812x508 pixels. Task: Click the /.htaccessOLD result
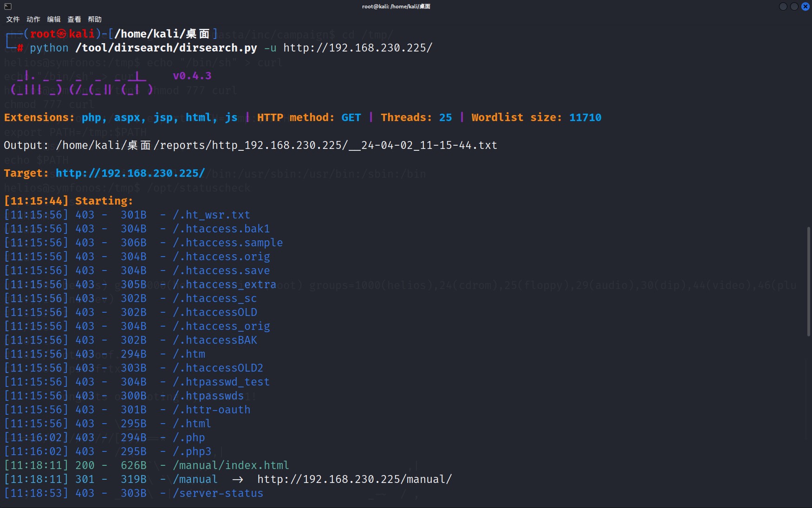click(x=214, y=312)
